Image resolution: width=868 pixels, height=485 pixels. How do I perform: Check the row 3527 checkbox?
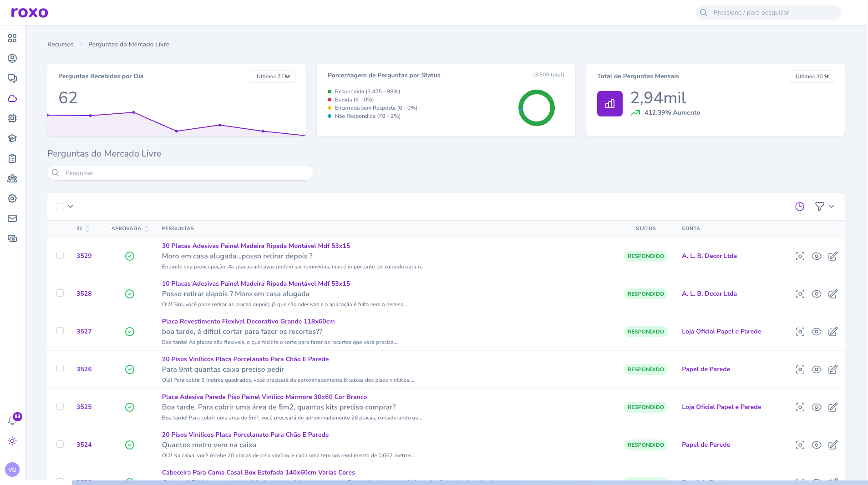click(x=60, y=331)
